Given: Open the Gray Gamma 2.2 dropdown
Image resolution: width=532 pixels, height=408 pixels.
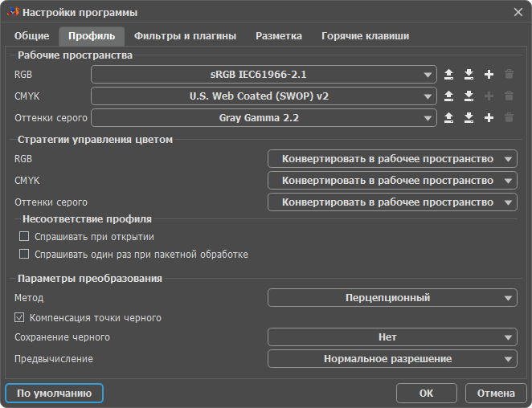Looking at the screenshot, I should (264, 118).
